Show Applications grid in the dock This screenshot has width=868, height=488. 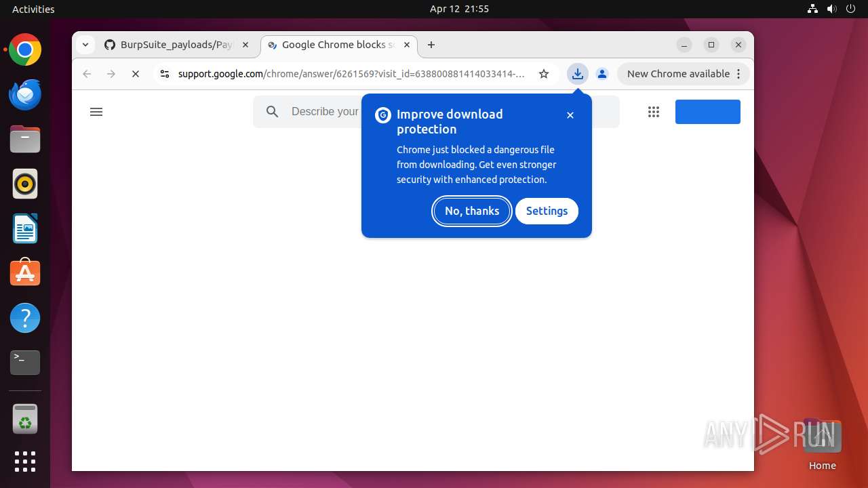[25, 462]
